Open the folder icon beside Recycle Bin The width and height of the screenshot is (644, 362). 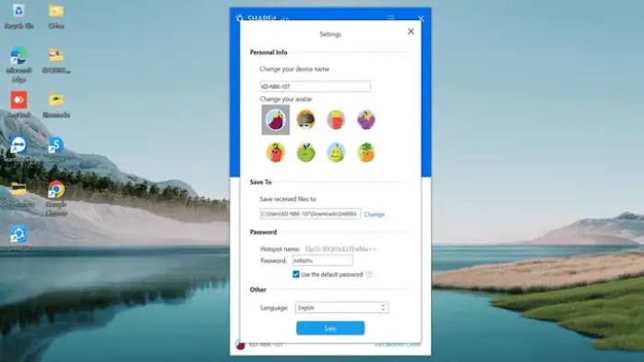tap(56, 16)
